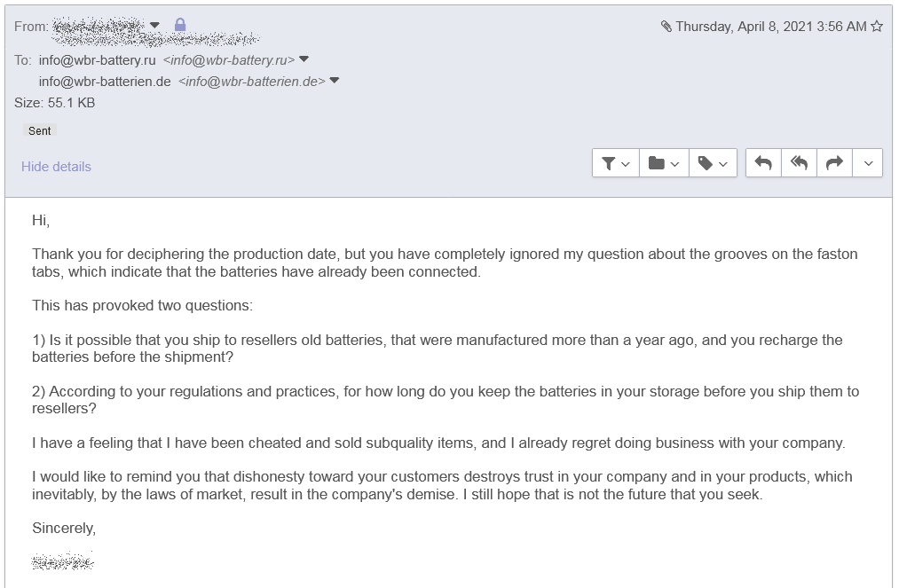Expand the more actions chevron
This screenshot has width=899, height=588.
click(x=868, y=163)
